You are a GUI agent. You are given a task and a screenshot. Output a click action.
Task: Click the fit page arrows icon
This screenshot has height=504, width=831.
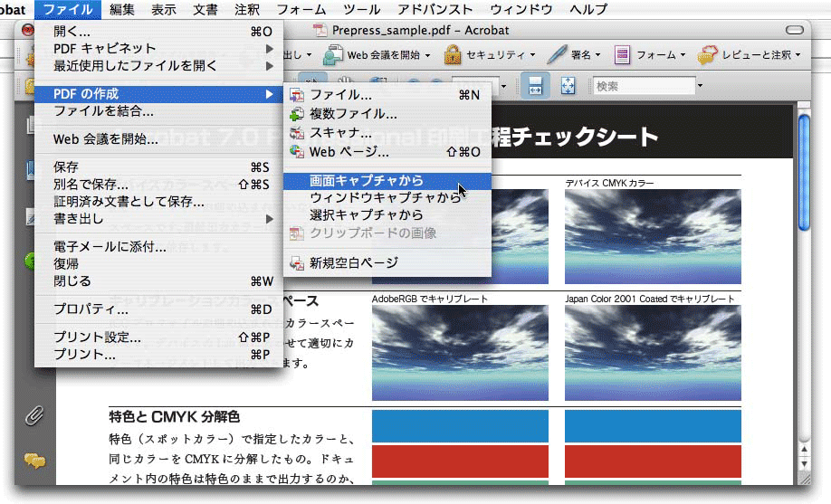pos(568,86)
